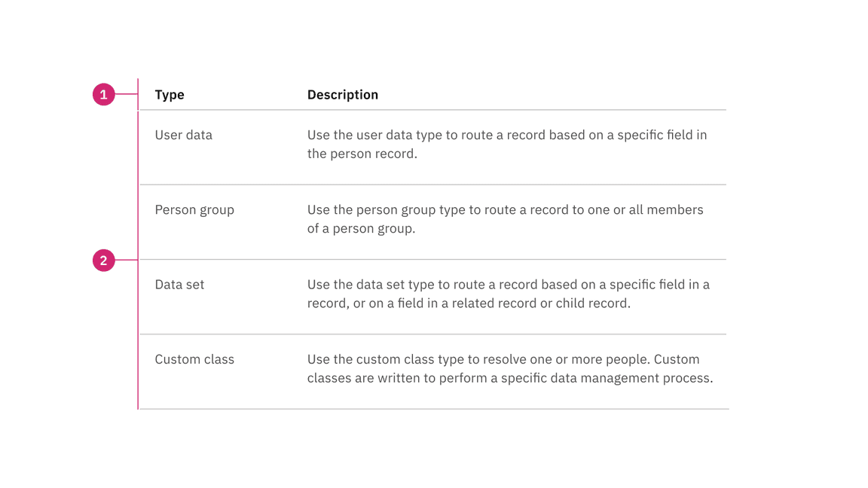Click divider between Person group and Data set
Viewport: 868px width, 488px height.
tap(432, 260)
